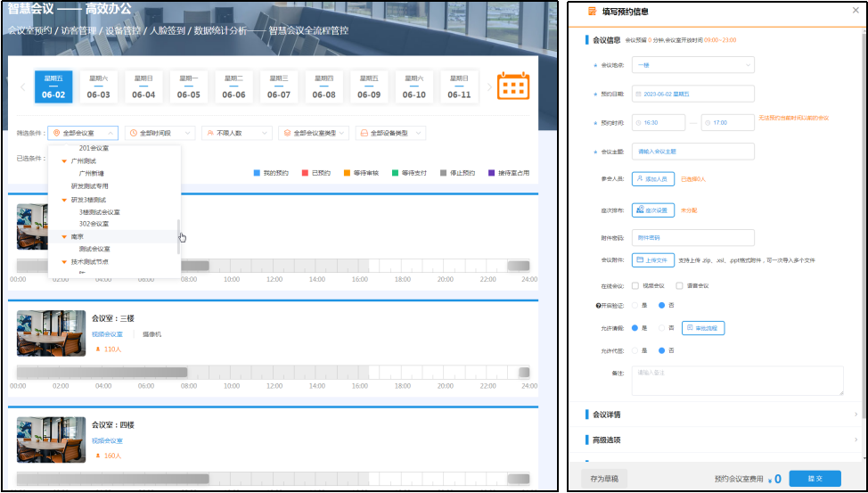This screenshot has height=493, width=868.
Task: Select the 06-09 星期五 date tab
Action: click(x=369, y=86)
